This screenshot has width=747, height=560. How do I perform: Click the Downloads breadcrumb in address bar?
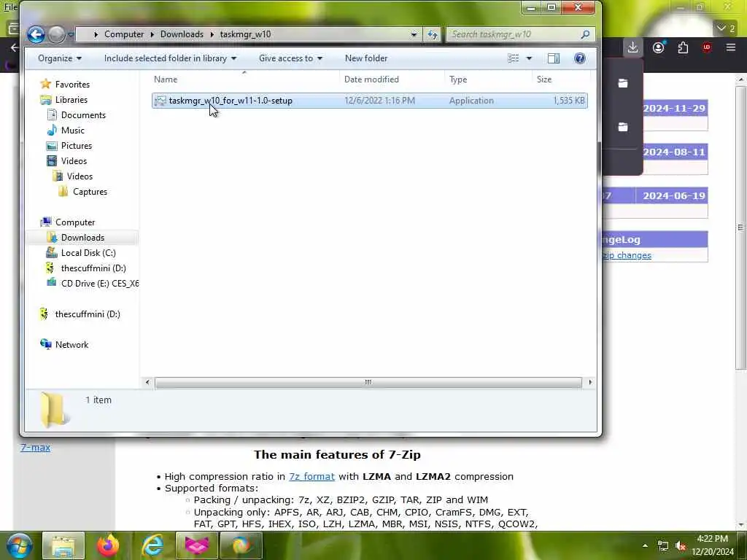coord(182,34)
